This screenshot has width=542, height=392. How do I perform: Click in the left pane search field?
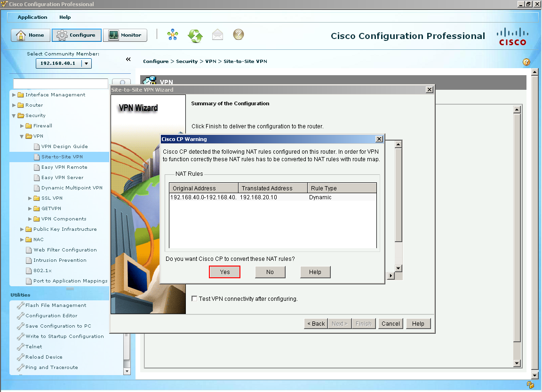[x=61, y=83]
